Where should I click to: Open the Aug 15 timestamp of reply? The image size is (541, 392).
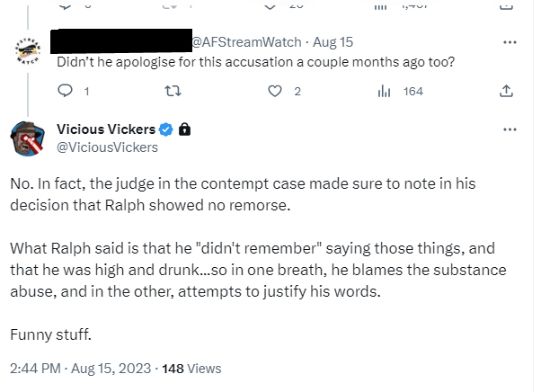point(333,42)
